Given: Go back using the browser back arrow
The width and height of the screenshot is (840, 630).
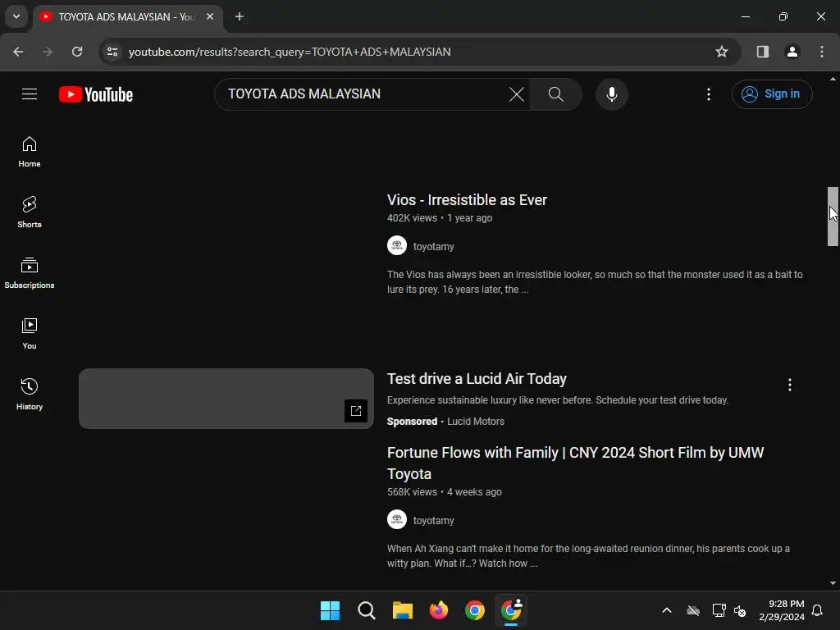Looking at the screenshot, I should [18, 52].
